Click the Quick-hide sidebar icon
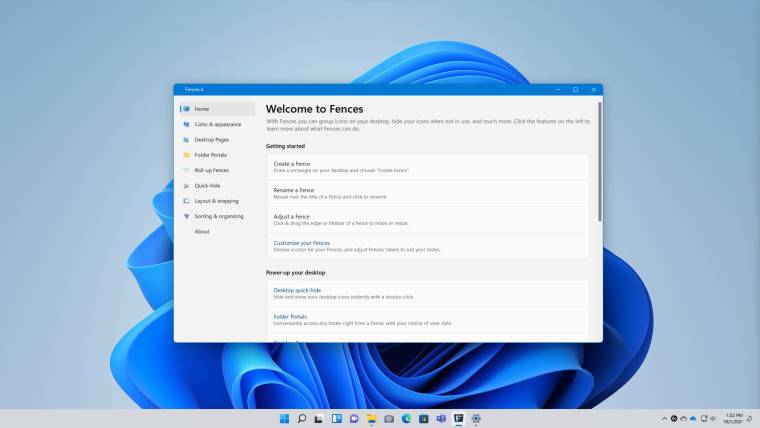Image resolution: width=760 pixels, height=428 pixels. pos(186,186)
